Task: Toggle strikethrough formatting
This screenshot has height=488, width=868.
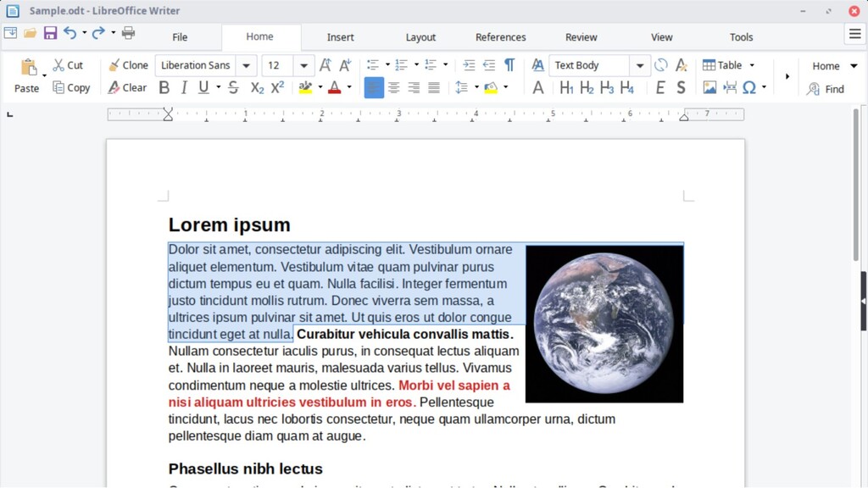Action: click(x=234, y=87)
